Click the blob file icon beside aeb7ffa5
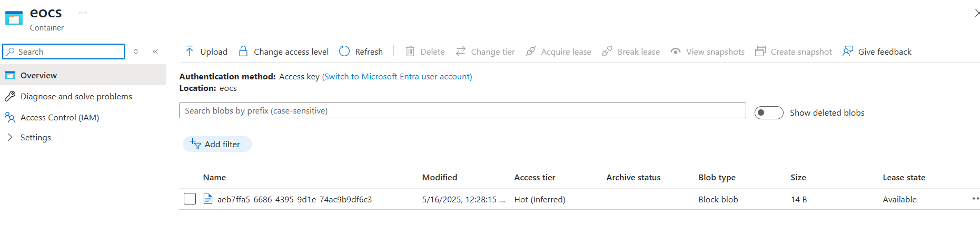The height and width of the screenshot is (236, 980). pyautogui.click(x=208, y=199)
